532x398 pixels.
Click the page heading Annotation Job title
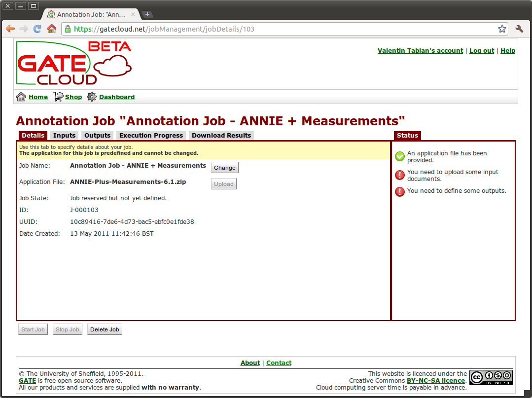coord(211,121)
